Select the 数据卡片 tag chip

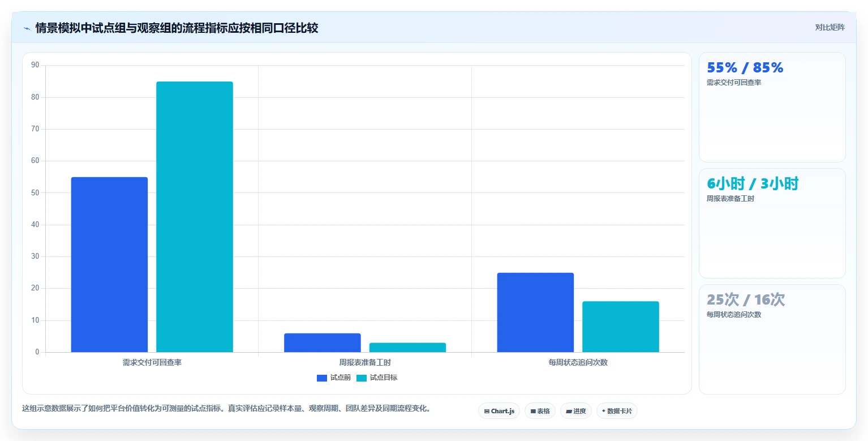point(617,411)
